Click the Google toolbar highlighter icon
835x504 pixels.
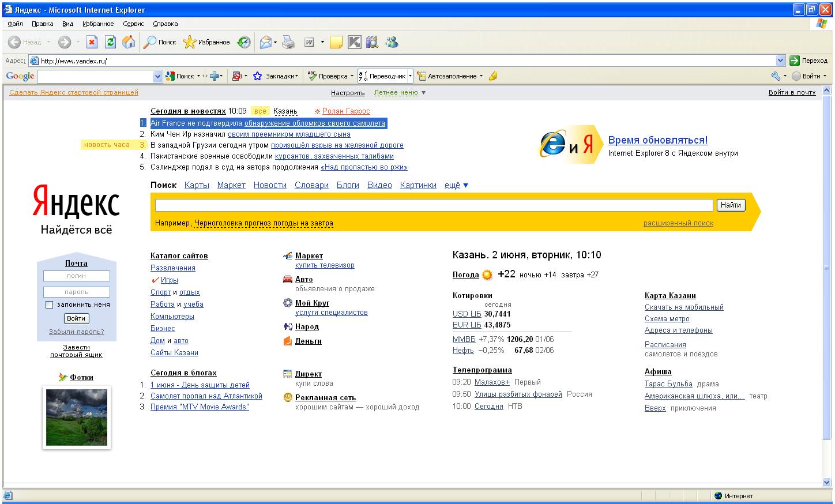click(493, 76)
